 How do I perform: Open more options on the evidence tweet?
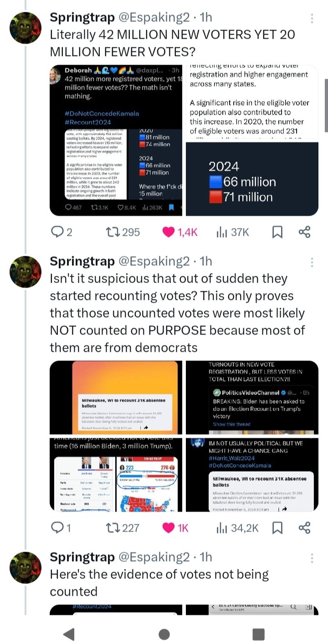(312, 558)
